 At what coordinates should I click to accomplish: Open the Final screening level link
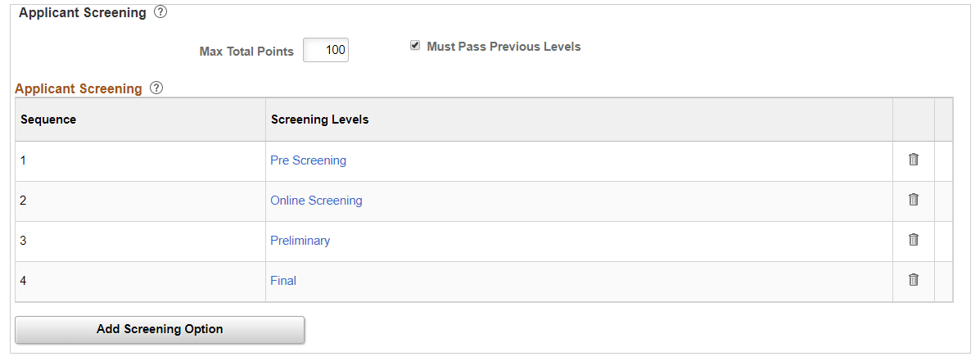point(283,281)
